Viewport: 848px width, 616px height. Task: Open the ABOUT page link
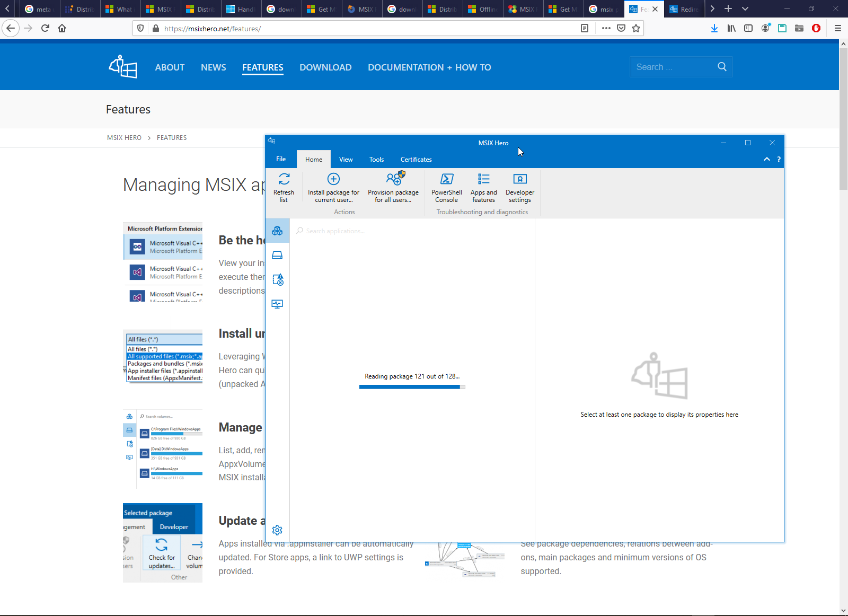pyautogui.click(x=170, y=67)
